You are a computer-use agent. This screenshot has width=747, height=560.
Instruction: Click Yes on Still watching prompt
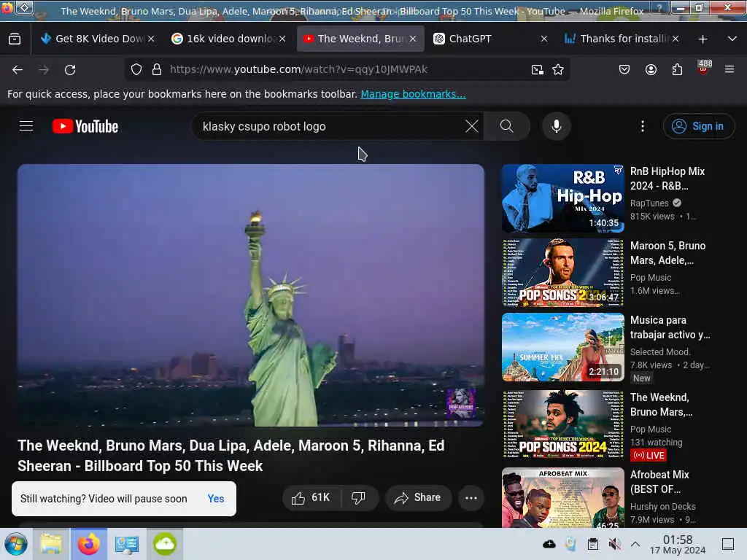[x=216, y=499]
